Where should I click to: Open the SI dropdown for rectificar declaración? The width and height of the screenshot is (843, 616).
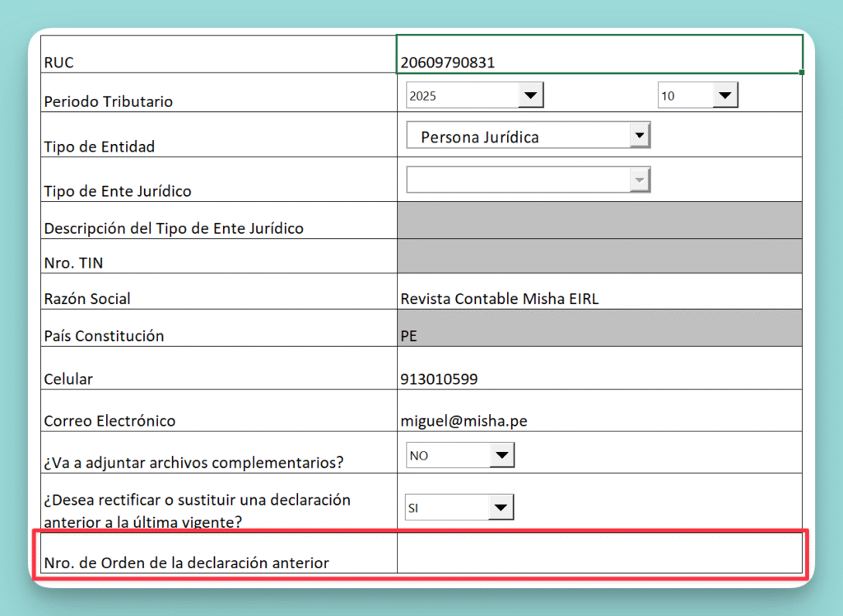click(x=501, y=508)
